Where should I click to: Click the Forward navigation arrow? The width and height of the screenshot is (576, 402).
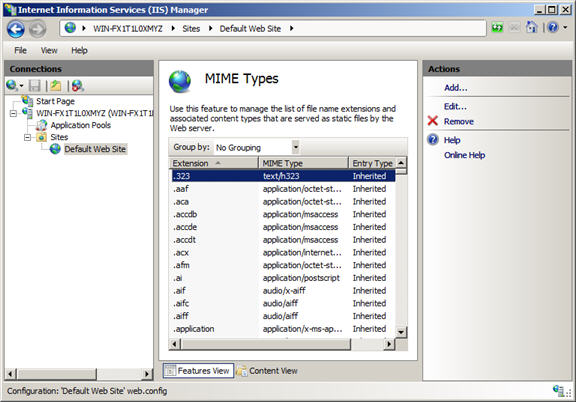(x=37, y=29)
